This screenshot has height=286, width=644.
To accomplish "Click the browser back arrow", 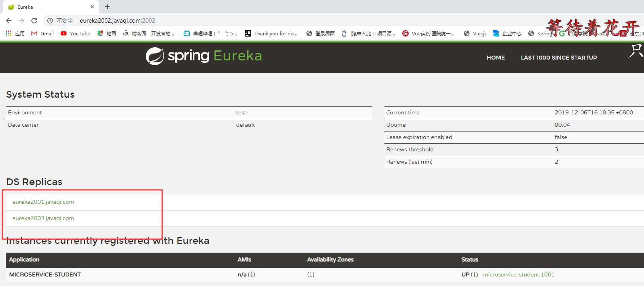I will point(9,21).
